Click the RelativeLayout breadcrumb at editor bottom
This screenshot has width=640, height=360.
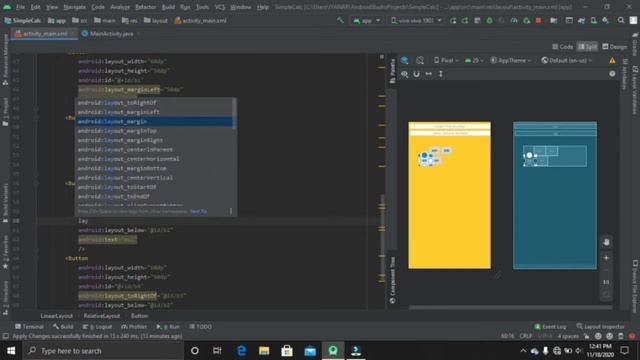pos(102,316)
